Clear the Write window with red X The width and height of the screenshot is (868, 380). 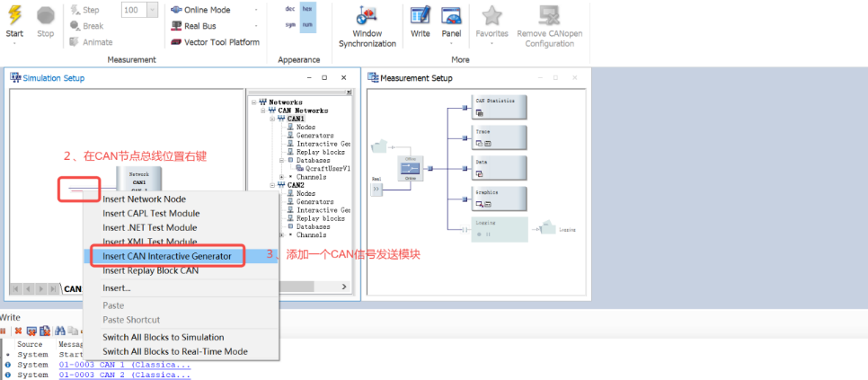click(x=18, y=331)
